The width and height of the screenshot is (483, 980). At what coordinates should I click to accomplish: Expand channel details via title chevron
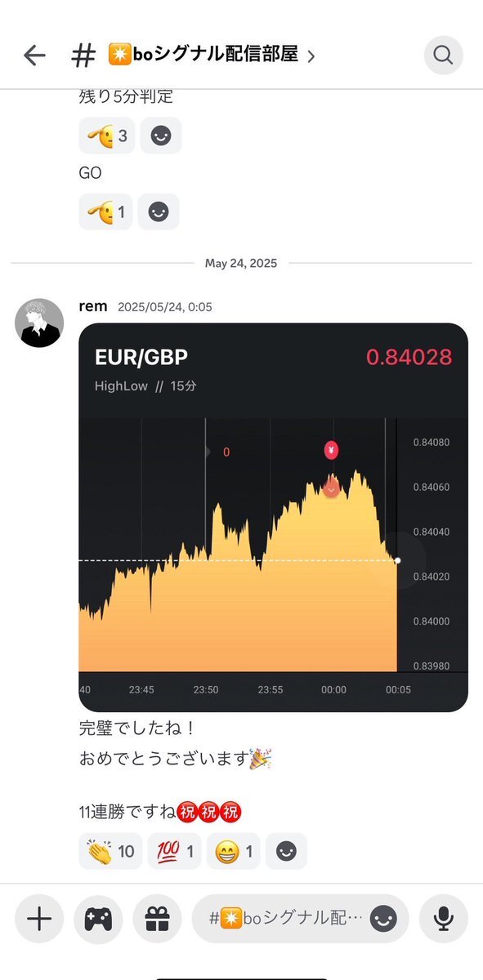click(x=311, y=56)
